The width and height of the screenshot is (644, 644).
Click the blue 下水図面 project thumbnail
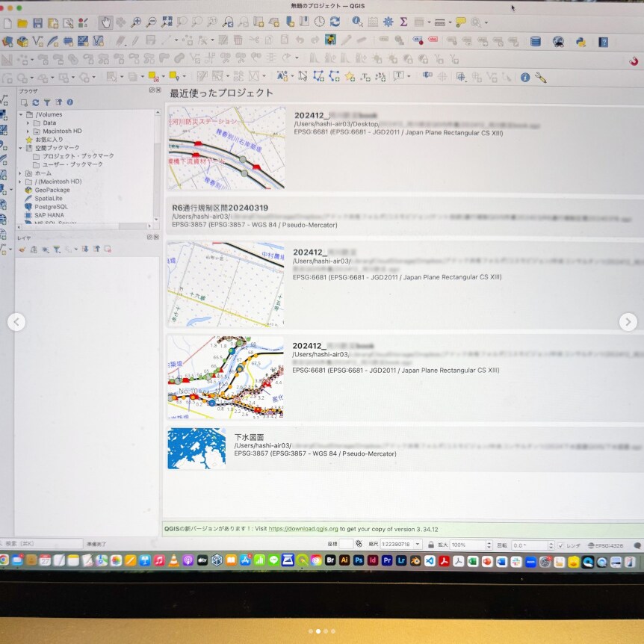196,448
